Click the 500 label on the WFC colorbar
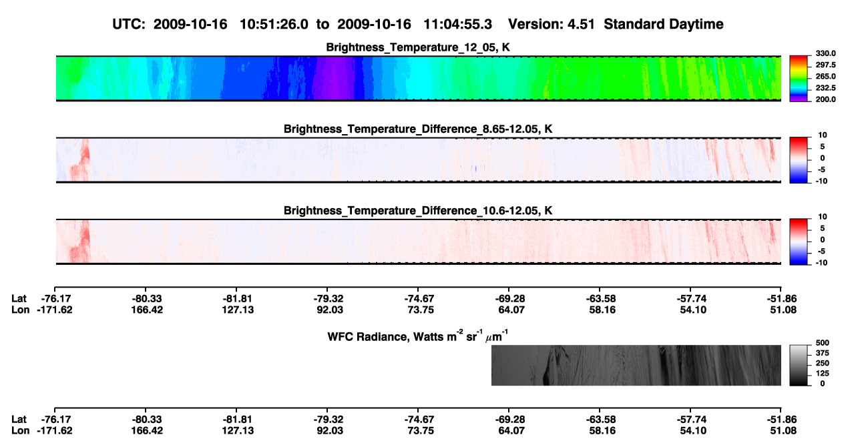 821,343
